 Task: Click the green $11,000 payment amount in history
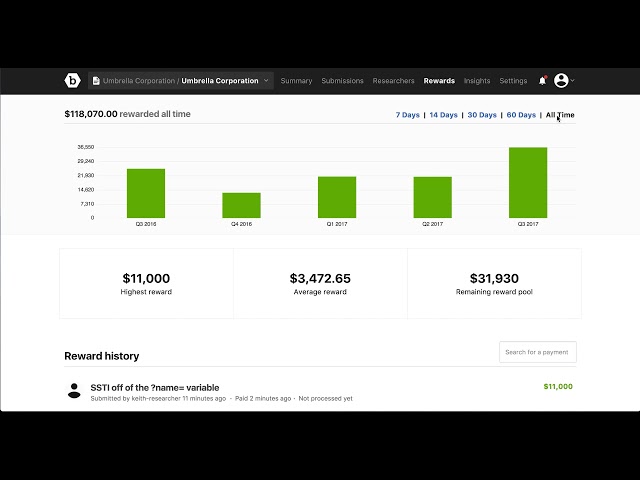point(558,387)
